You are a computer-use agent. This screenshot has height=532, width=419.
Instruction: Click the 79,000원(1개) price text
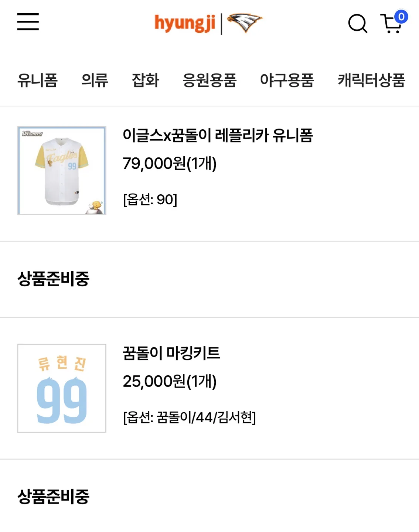[x=170, y=163]
